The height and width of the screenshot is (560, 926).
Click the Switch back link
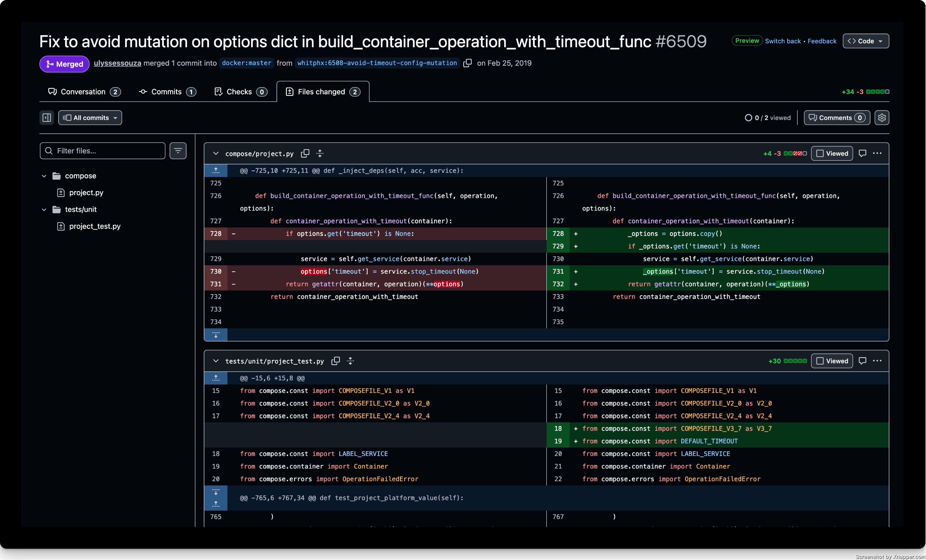(x=783, y=41)
